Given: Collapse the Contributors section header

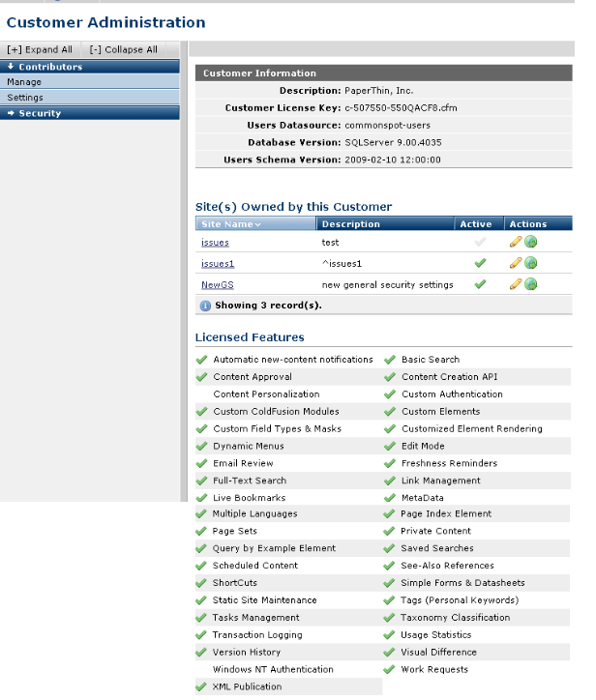Looking at the screenshot, I should coord(50,67).
